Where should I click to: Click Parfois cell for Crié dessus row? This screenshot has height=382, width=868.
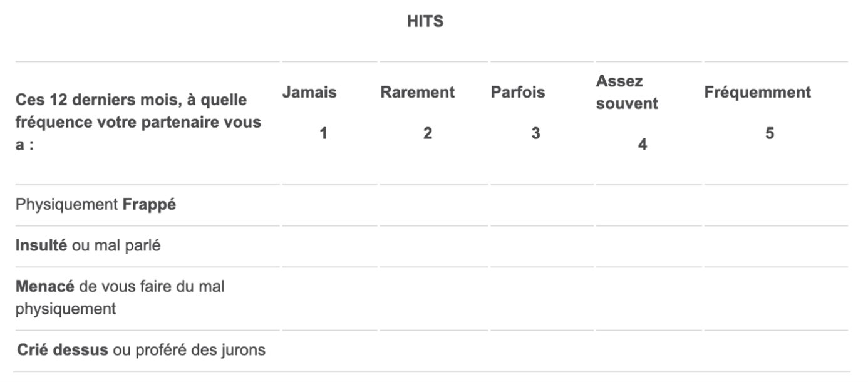[542, 351]
